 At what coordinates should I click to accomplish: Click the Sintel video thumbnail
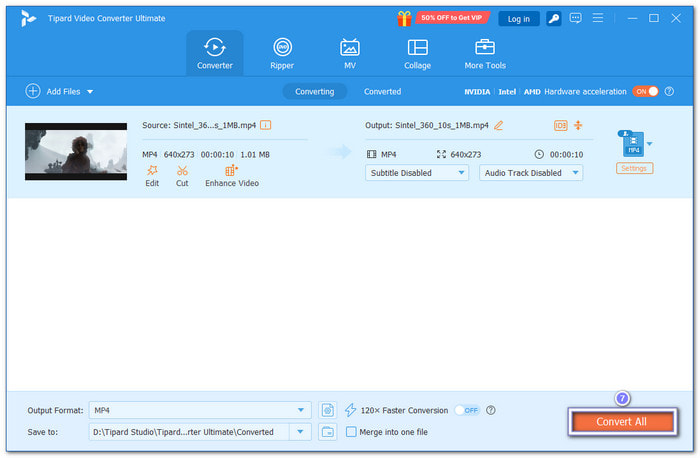76,151
